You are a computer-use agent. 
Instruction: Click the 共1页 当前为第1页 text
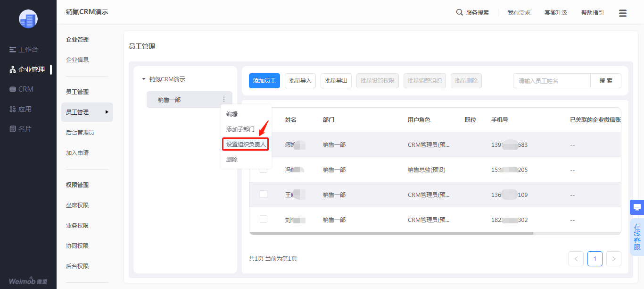tap(273, 259)
